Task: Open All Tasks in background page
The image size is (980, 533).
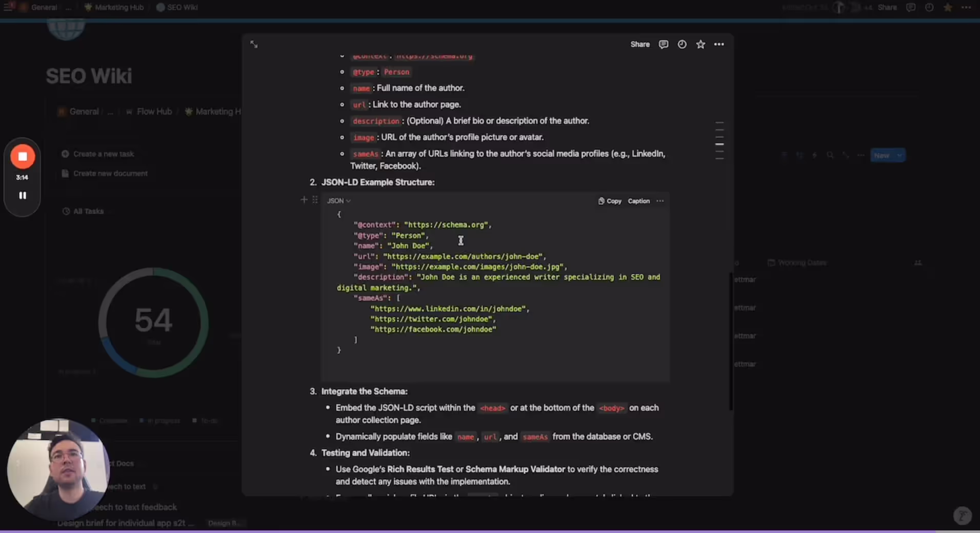Action: pos(83,211)
